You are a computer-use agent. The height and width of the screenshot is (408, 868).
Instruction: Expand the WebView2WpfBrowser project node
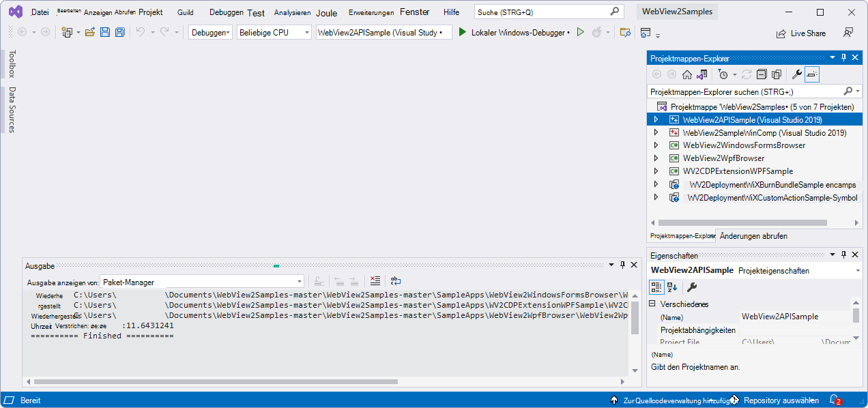pyautogui.click(x=656, y=158)
